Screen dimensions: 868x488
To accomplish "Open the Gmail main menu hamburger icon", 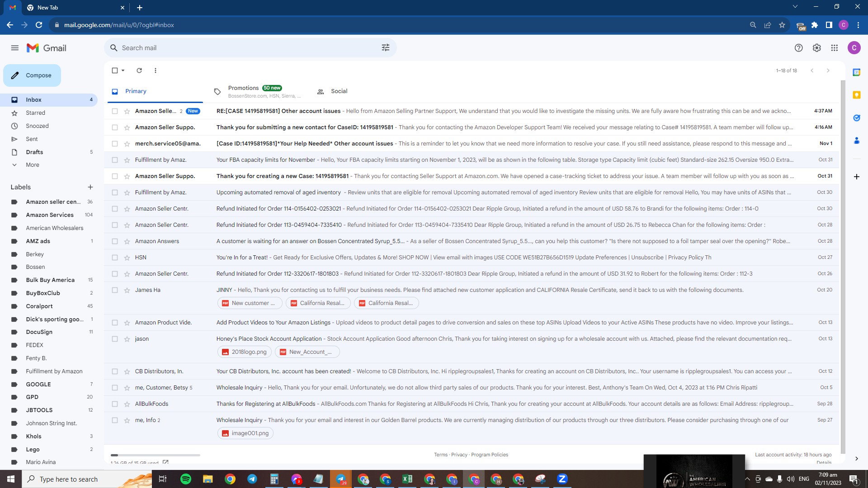I will pyautogui.click(x=15, y=48).
